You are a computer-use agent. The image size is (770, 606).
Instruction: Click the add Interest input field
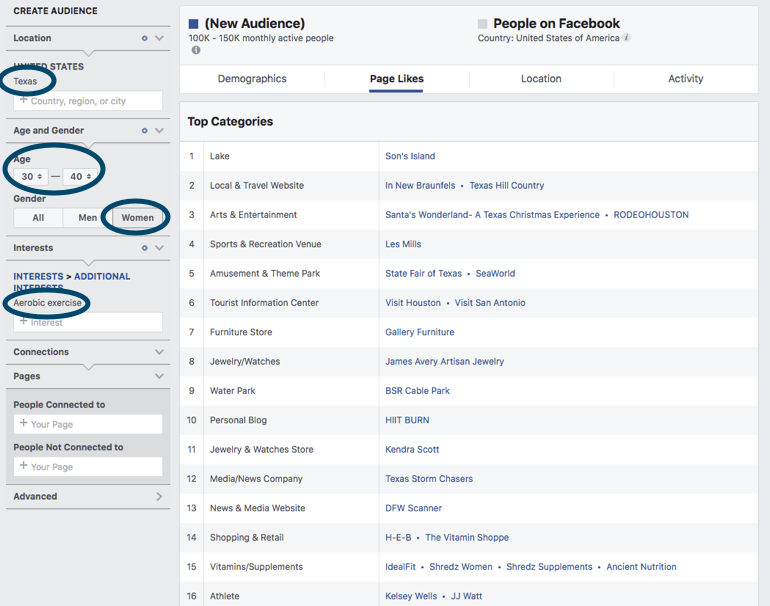[88, 323]
